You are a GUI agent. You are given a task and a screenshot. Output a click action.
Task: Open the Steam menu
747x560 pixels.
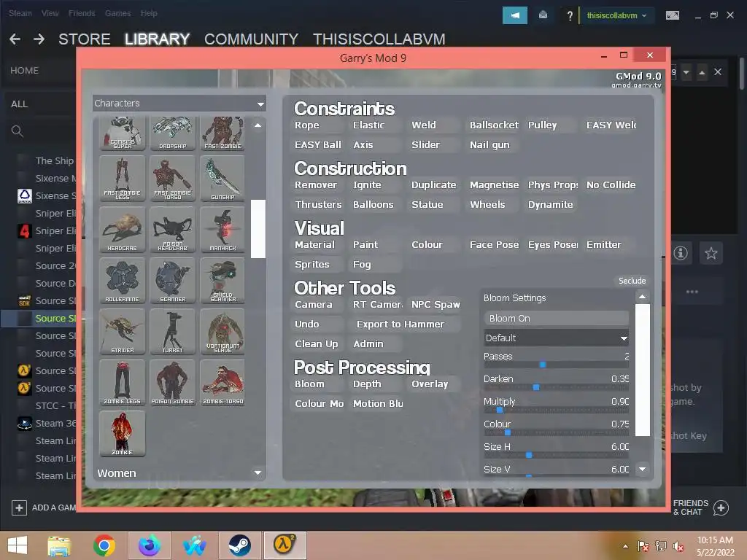[20, 13]
